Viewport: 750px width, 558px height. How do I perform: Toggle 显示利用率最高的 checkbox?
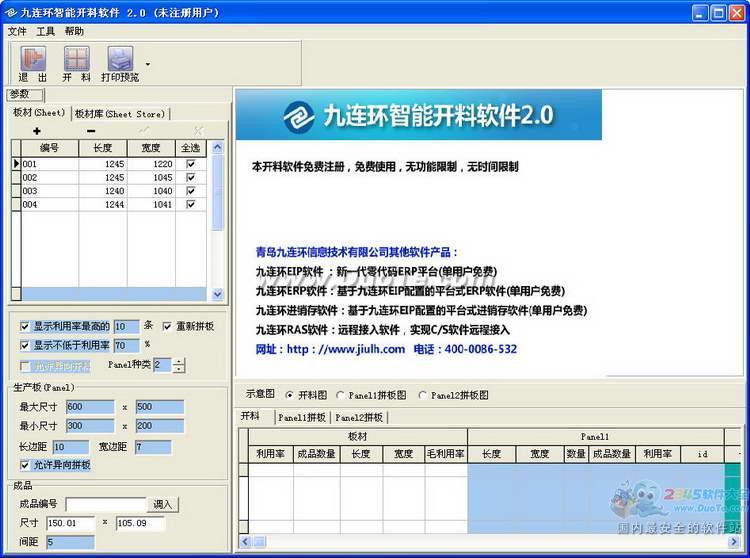[25, 327]
